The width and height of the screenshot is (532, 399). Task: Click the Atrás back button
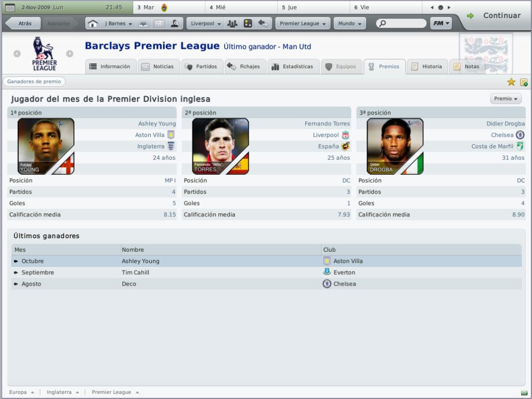pos(23,23)
